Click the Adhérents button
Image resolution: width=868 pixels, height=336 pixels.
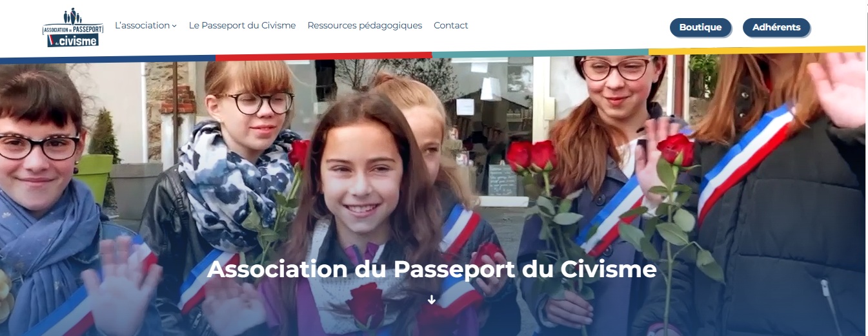pyautogui.click(x=776, y=27)
